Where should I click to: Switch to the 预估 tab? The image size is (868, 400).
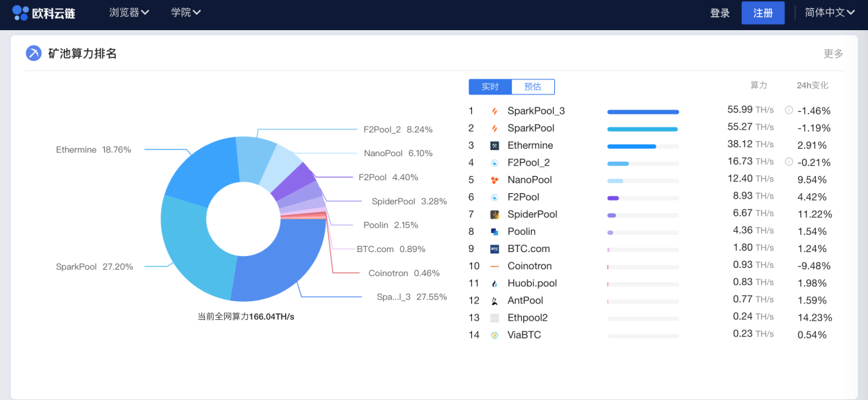click(533, 87)
